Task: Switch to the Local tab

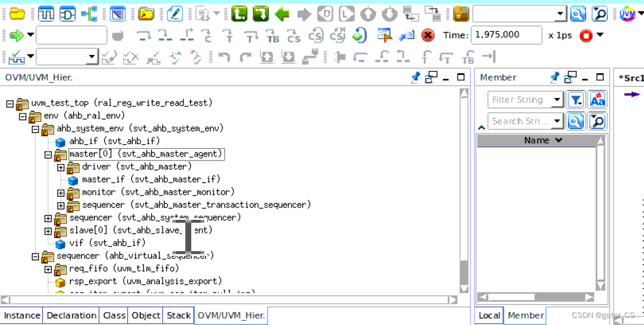Action: [489, 316]
